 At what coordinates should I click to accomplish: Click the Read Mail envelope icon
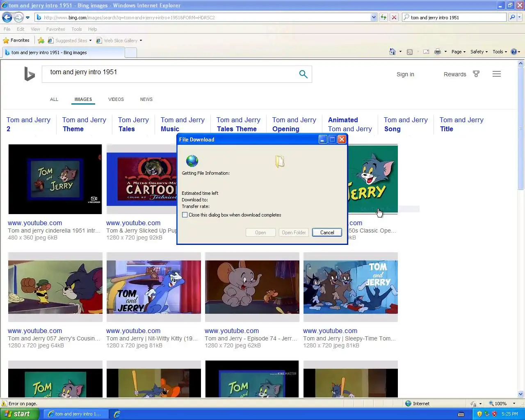pyautogui.click(x=426, y=52)
